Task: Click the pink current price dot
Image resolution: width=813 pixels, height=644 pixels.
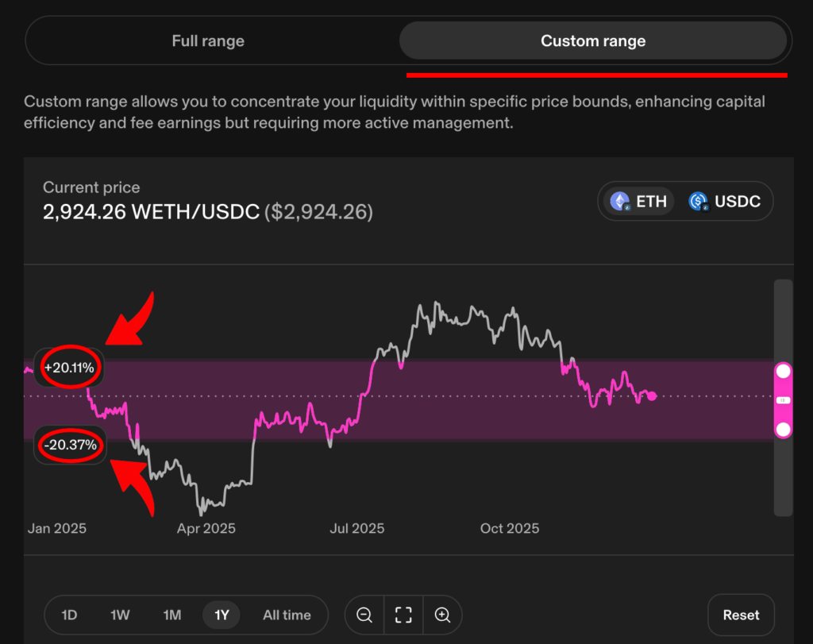Action: pos(652,396)
